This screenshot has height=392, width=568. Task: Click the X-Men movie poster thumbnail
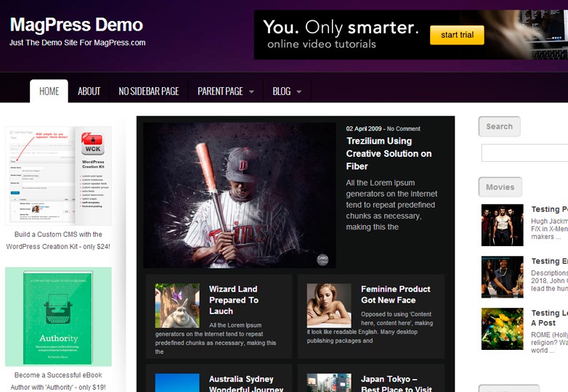pos(502,225)
